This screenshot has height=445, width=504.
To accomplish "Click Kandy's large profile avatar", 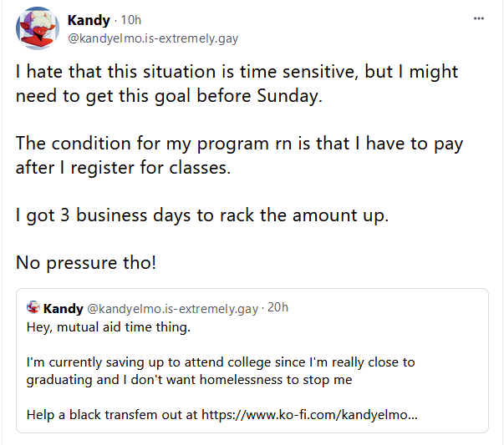I will (x=38, y=28).
